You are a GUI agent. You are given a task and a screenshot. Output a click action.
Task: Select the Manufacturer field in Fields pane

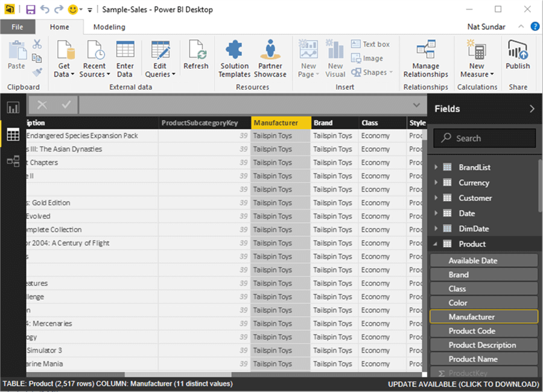[484, 317]
